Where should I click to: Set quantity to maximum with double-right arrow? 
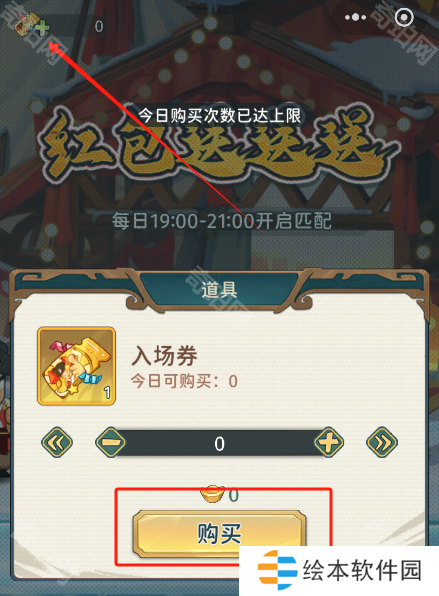(382, 442)
